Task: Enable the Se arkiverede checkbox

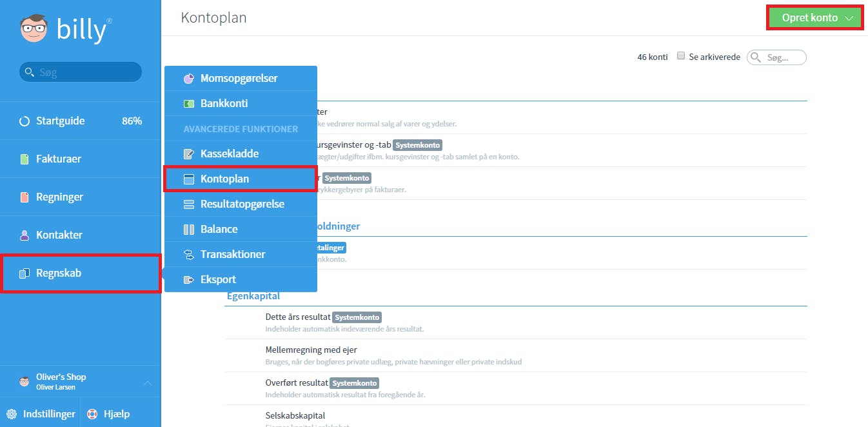Action: click(x=680, y=56)
